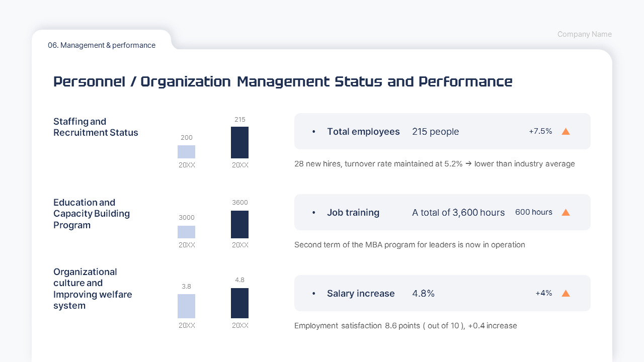
Task: Click the dark 215 bar in staffing chart
Action: coord(239,143)
